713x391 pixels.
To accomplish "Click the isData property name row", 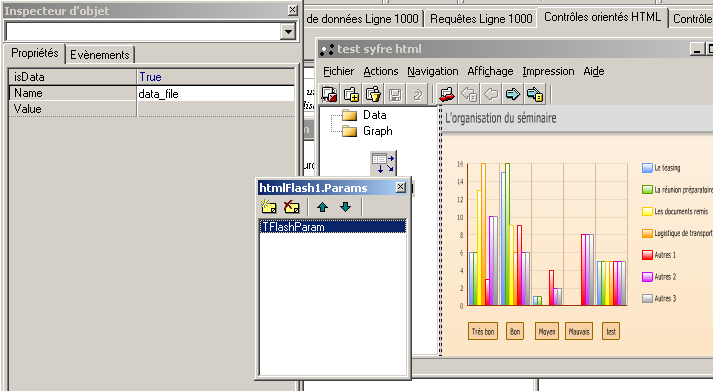I will 73,77.
